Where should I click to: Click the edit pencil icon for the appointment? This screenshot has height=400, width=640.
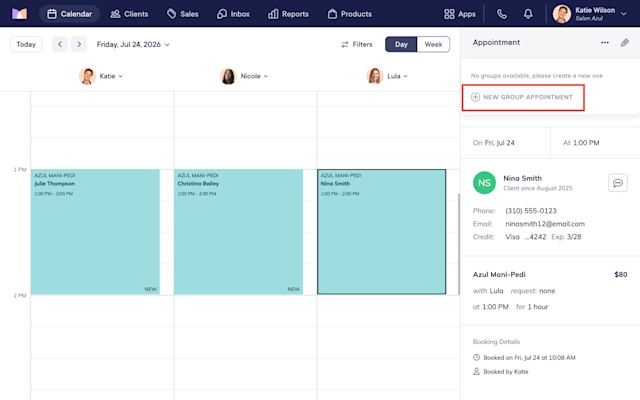click(x=625, y=42)
